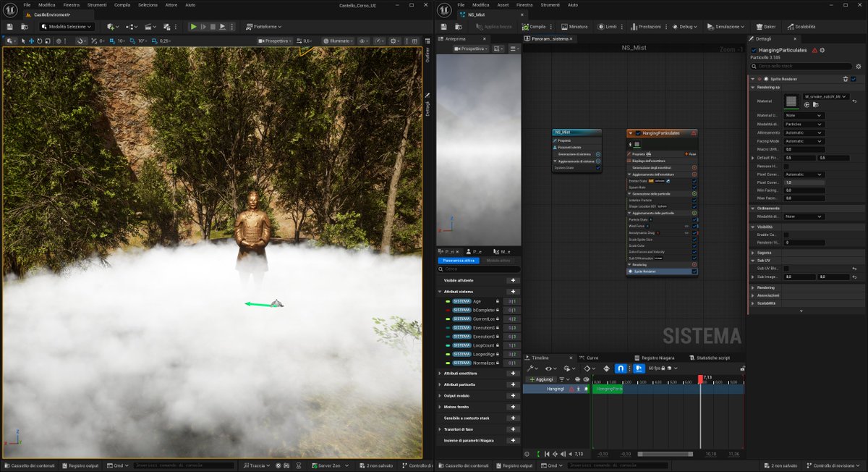Click the Limiti icon in the Niagara toolbar
This screenshot has height=472, width=868.
tap(601, 26)
